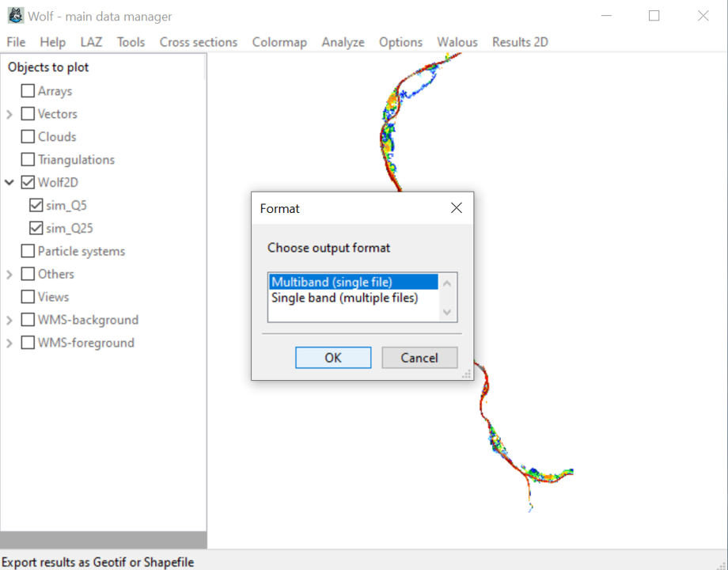Image resolution: width=728 pixels, height=570 pixels.
Task: Choose Multiband (single file) list entry
Action: [332, 282]
